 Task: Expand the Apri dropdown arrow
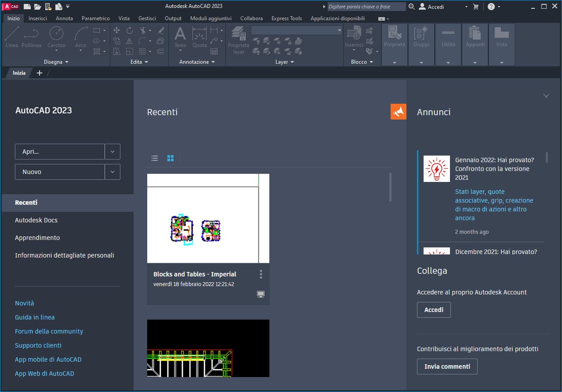click(112, 152)
